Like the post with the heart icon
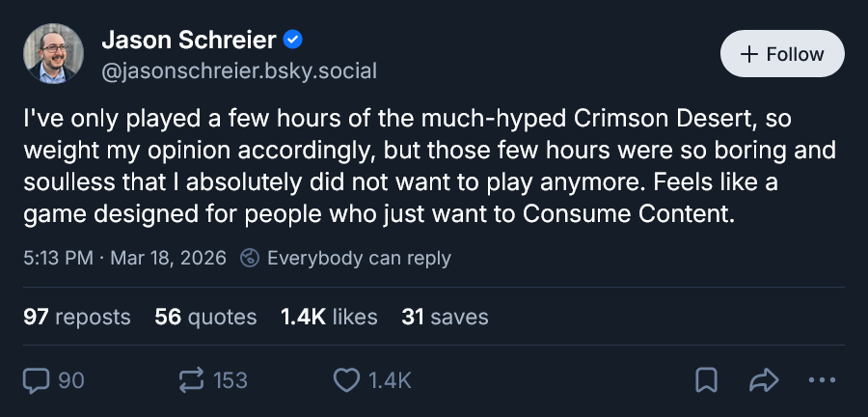Image resolution: width=868 pixels, height=417 pixels. (x=346, y=380)
